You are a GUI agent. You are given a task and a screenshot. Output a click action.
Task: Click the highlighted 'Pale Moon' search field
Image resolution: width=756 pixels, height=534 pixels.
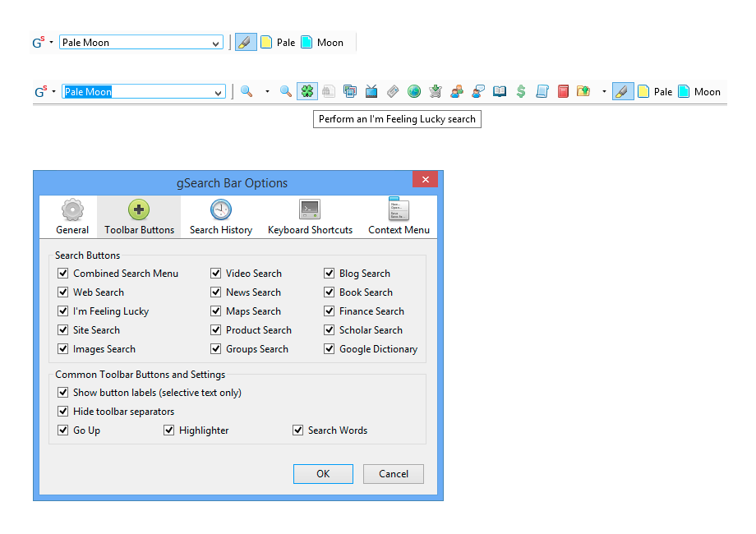tap(144, 91)
